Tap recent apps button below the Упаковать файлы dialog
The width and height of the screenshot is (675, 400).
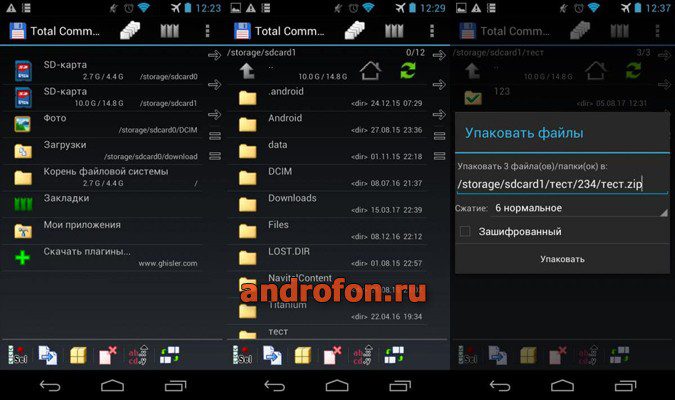[625, 385]
